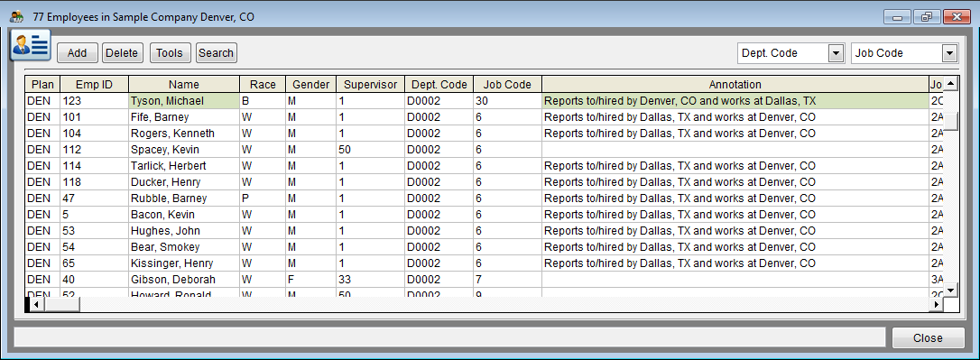The height and width of the screenshot is (360, 980).
Task: Open the Tools button
Action: click(170, 53)
